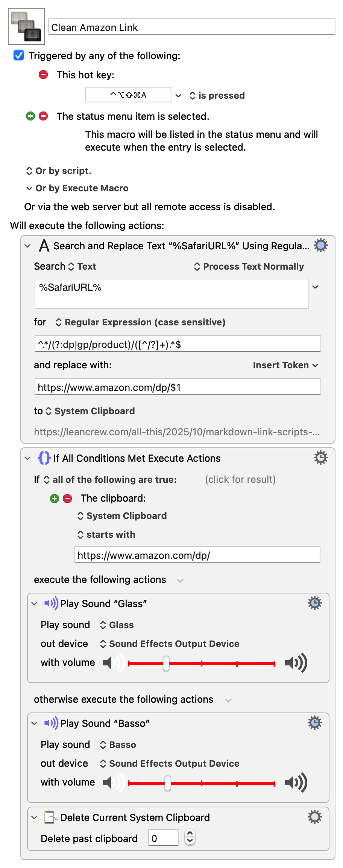Click gear icon of Play Sound Basso action

[x=315, y=723]
